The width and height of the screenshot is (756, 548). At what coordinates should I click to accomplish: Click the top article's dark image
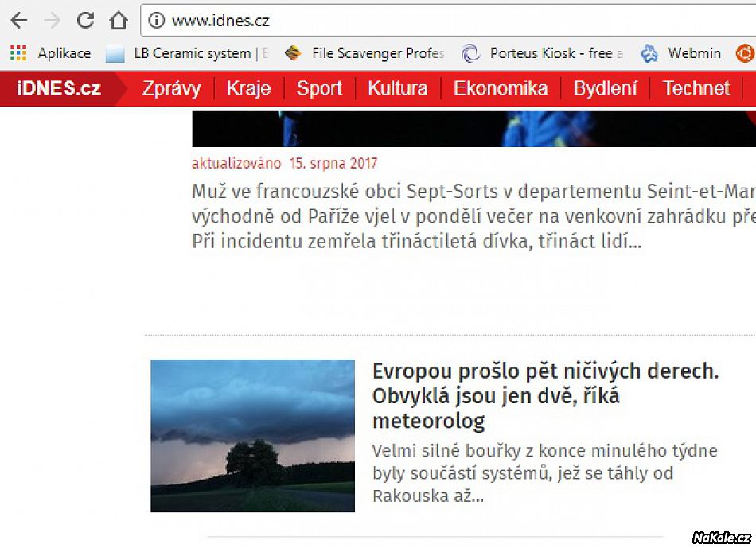(474, 128)
